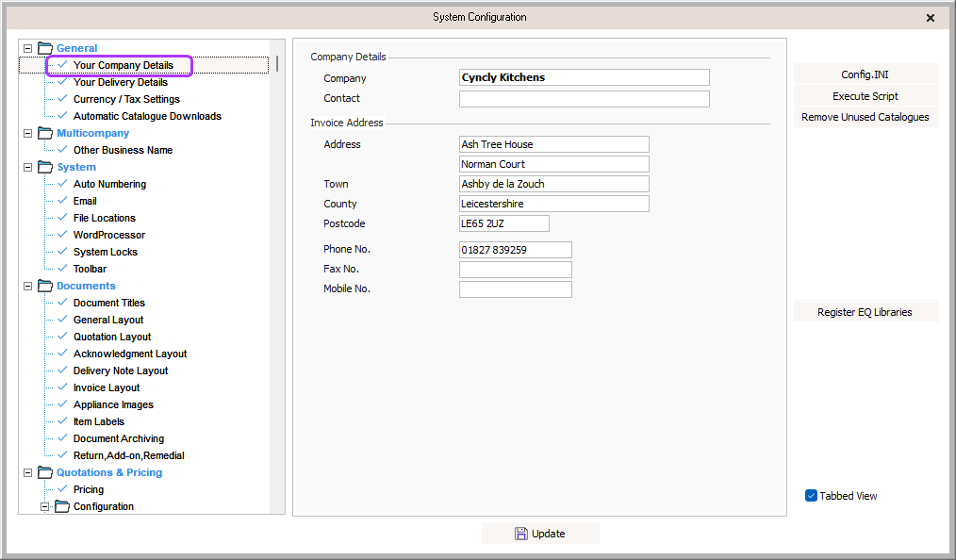This screenshot has height=560, width=956.
Task: Click the Config.INI button
Action: pyautogui.click(x=865, y=74)
